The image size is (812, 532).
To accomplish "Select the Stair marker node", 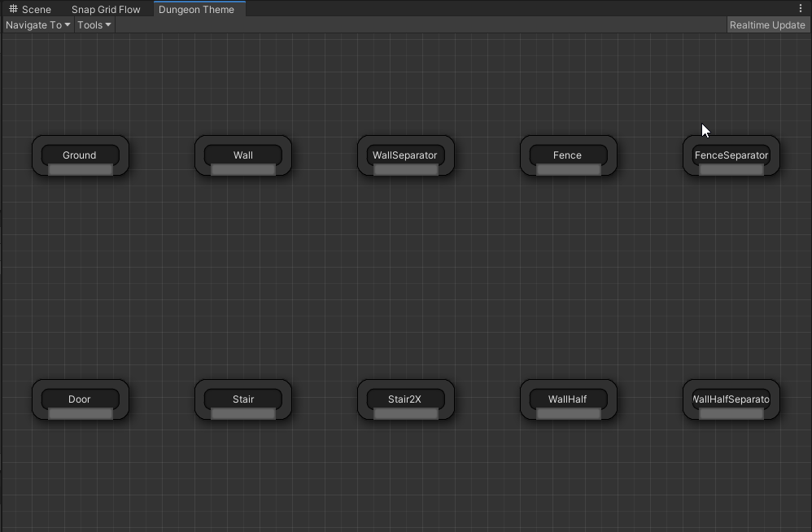I will pos(243,399).
